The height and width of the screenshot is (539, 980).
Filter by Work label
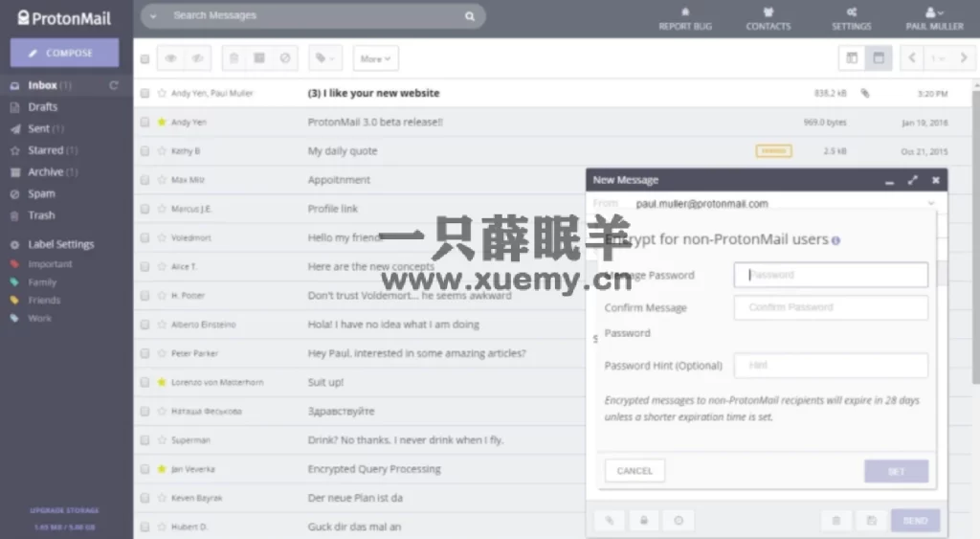point(39,318)
